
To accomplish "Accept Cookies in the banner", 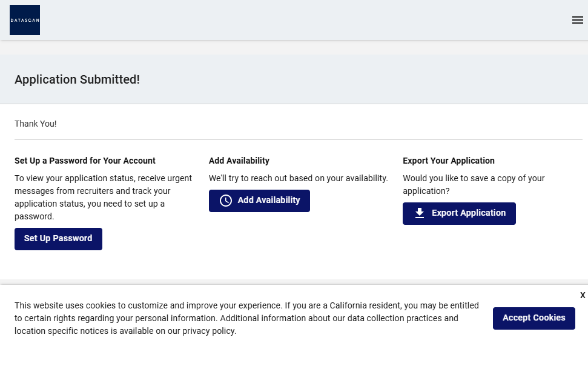I will tap(533, 318).
